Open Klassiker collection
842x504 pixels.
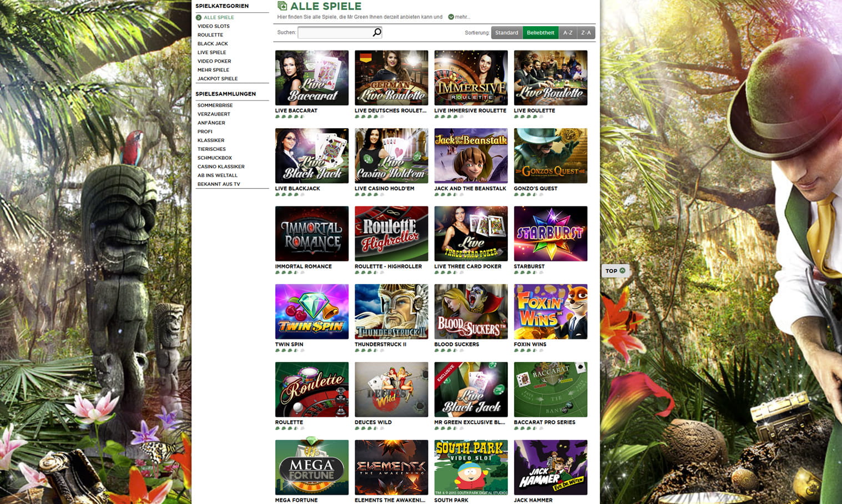[211, 140]
